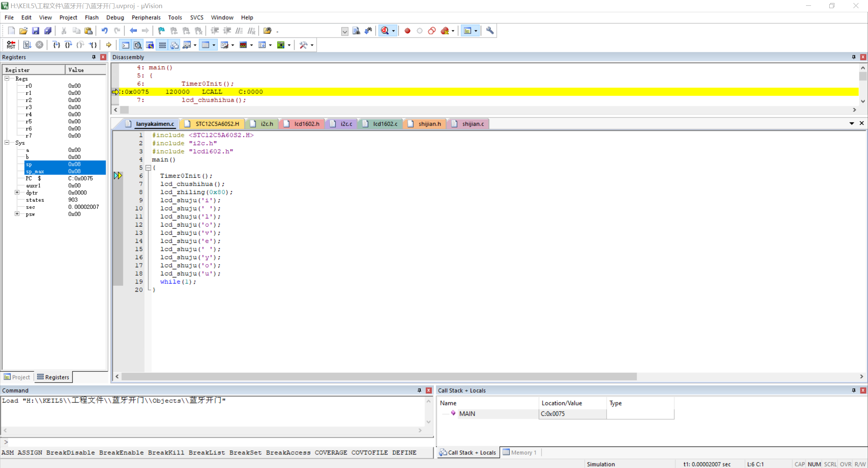Close the Registers panel
This screenshot has width=868, height=468.
(103, 57)
